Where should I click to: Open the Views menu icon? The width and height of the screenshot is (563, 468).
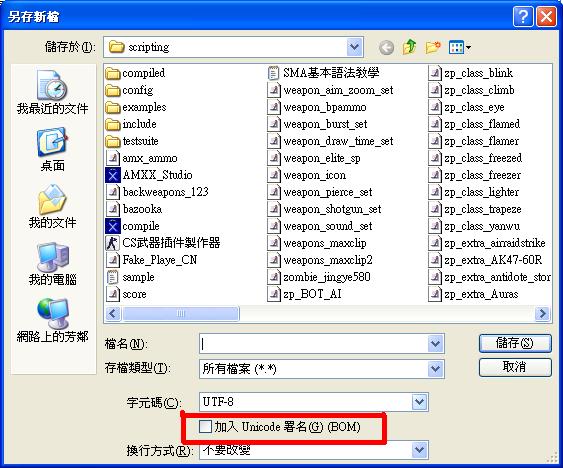click(460, 47)
